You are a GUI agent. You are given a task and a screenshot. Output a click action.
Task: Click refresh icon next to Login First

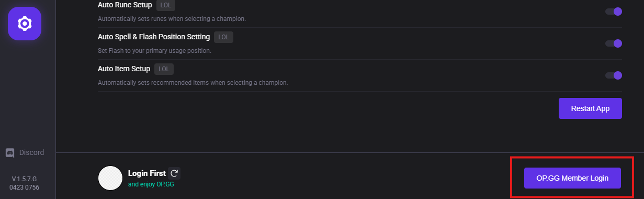point(174,173)
